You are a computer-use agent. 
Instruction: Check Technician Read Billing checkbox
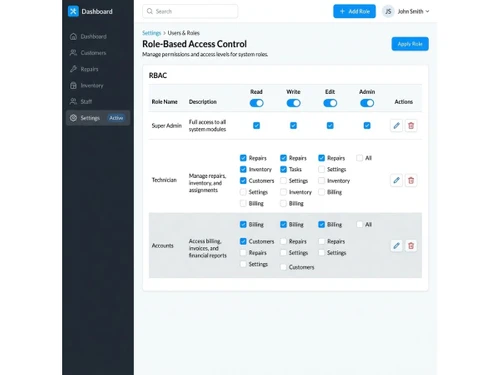coord(243,203)
